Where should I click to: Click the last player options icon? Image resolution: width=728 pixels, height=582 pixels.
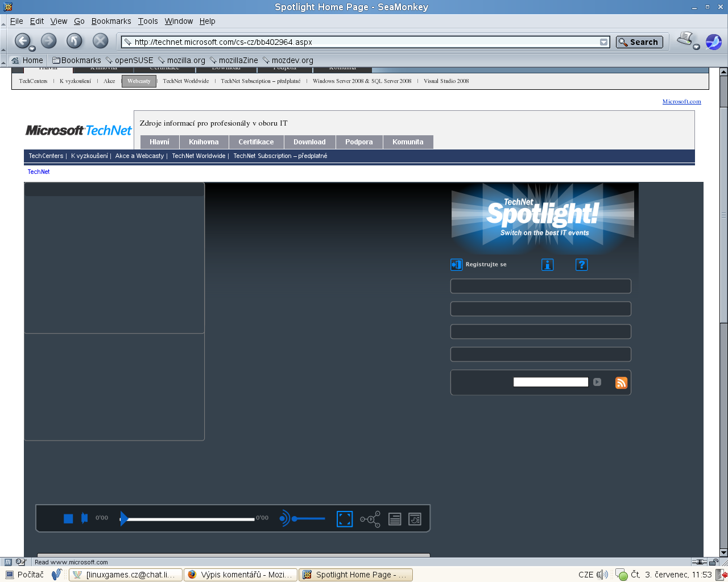415,519
